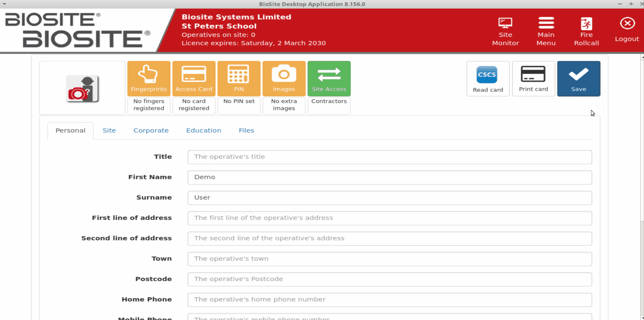The image size is (644, 320).
Task: Open the Site Monitor screen
Action: pos(505,31)
